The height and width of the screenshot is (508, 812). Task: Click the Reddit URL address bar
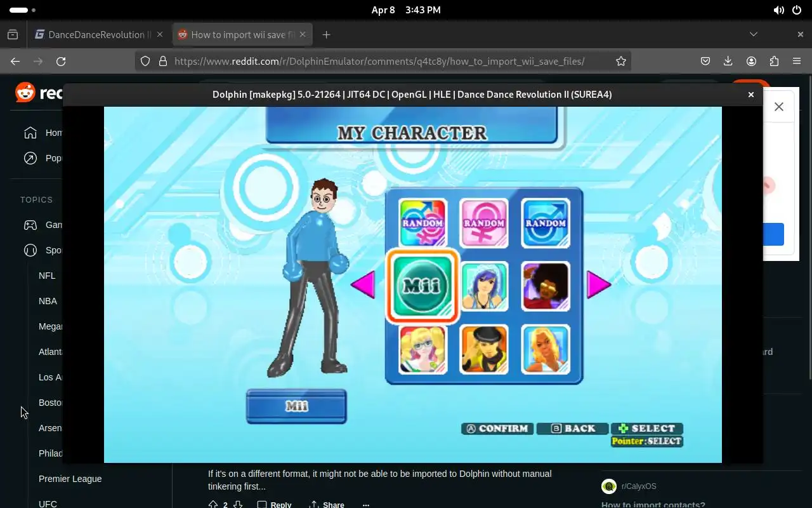coord(379,61)
